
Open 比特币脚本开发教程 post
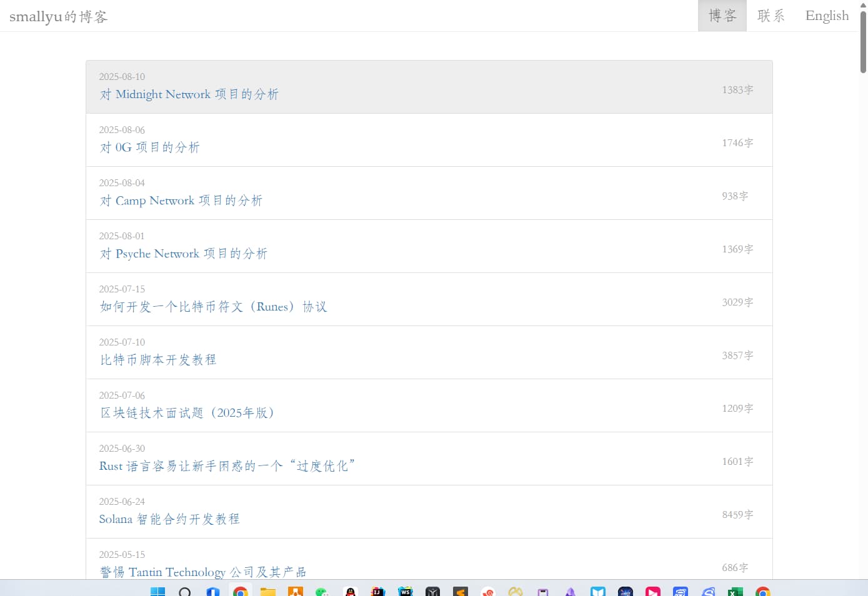click(x=158, y=360)
